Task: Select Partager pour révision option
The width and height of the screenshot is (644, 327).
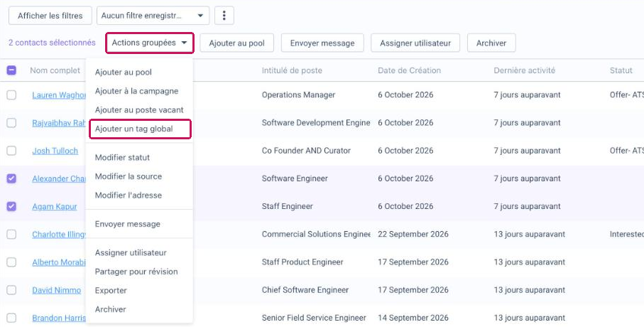Action: tap(136, 272)
